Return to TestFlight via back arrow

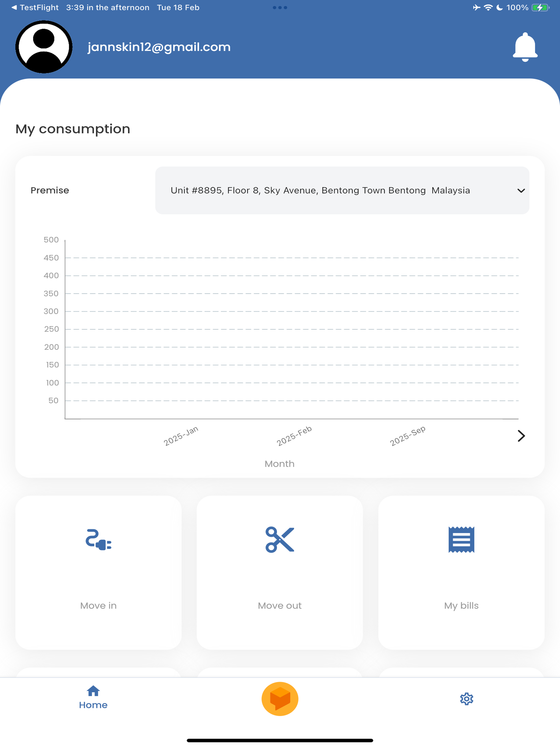35,7
